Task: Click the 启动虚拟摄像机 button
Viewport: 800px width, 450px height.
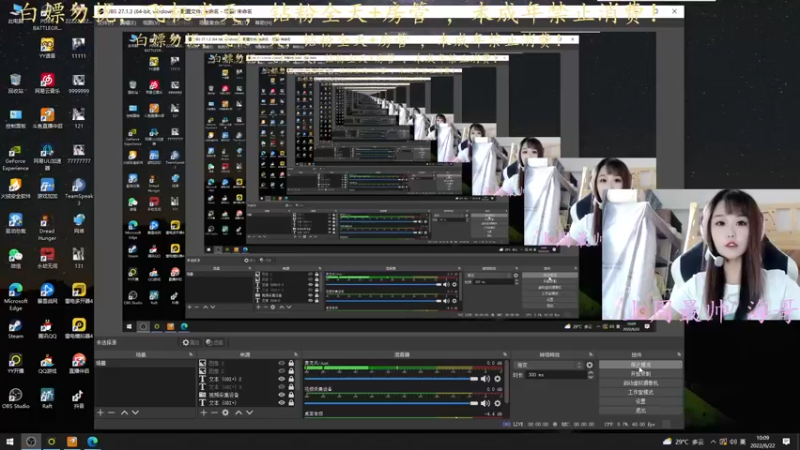Action: click(640, 383)
